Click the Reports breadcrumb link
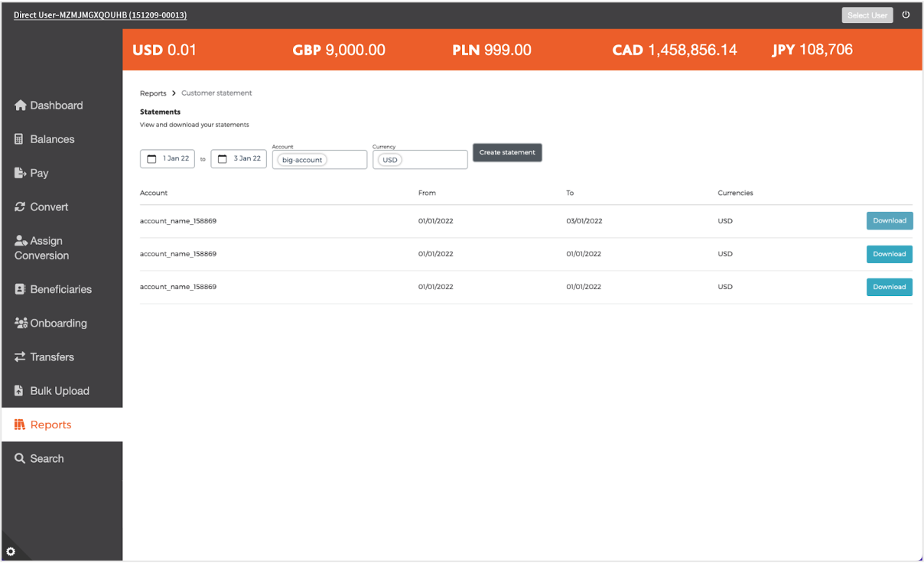Image resolution: width=924 pixels, height=563 pixels. 153,93
